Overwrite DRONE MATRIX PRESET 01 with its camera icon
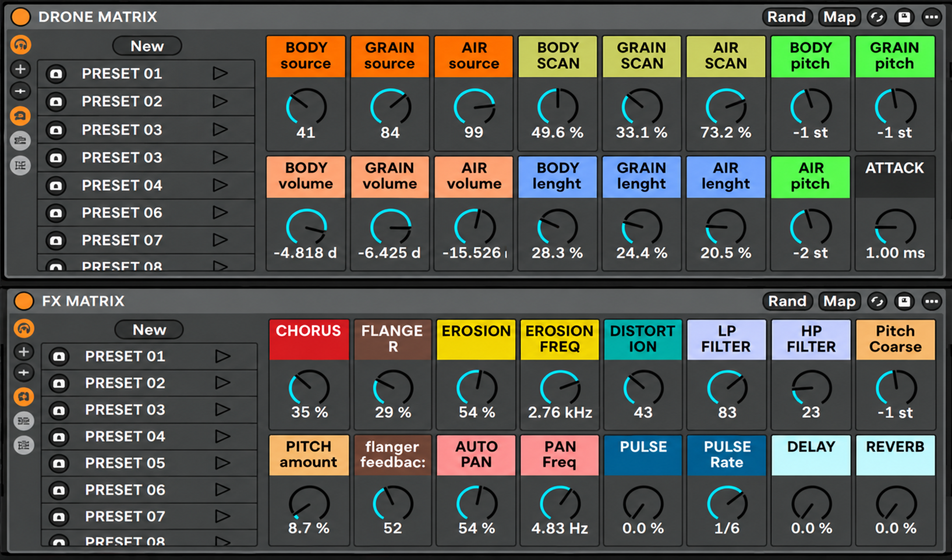 click(56, 74)
